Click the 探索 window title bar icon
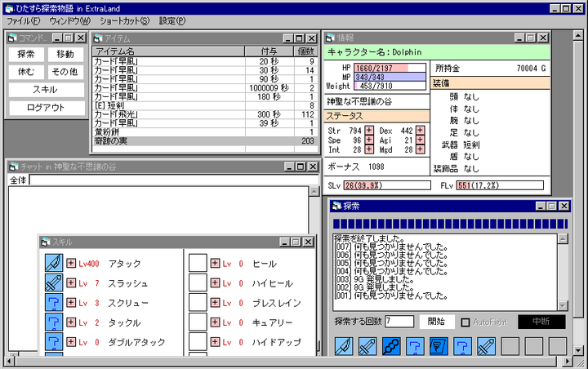The width and height of the screenshot is (588, 369). click(x=336, y=206)
